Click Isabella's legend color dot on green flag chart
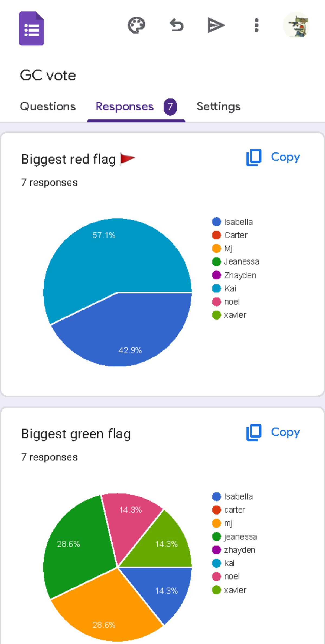This screenshot has width=325, height=644. [216, 496]
